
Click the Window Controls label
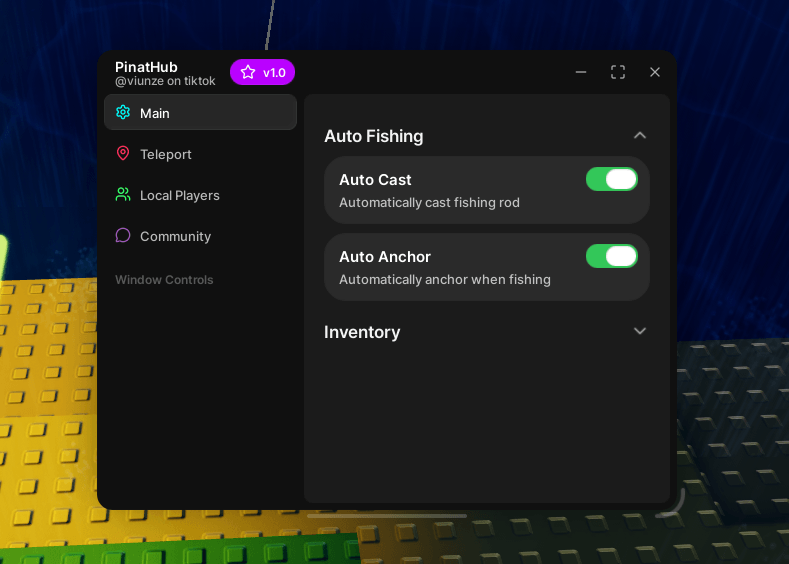(164, 280)
